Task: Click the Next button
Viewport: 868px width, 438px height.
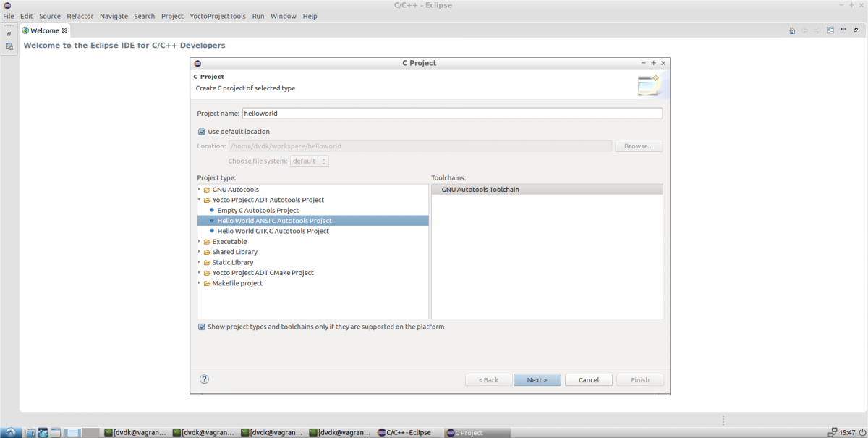Action: pyautogui.click(x=537, y=380)
